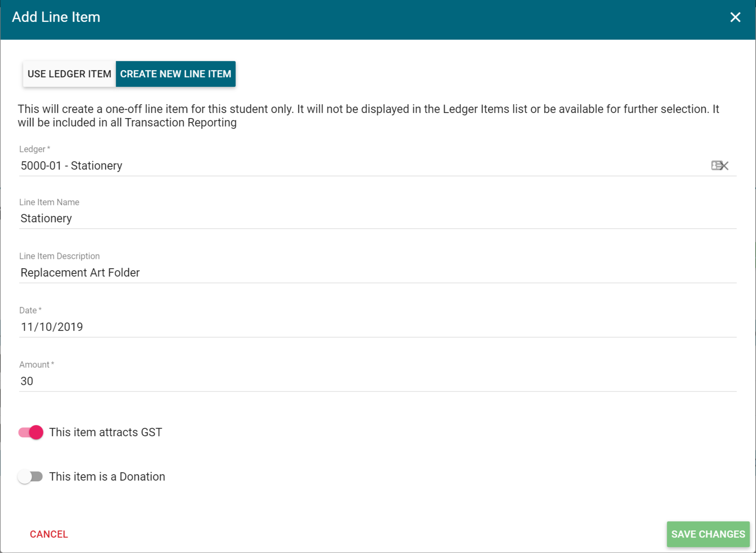This screenshot has height=553, width=756.
Task: Clear the selected Ledger with the clear icon
Action: coord(720,166)
